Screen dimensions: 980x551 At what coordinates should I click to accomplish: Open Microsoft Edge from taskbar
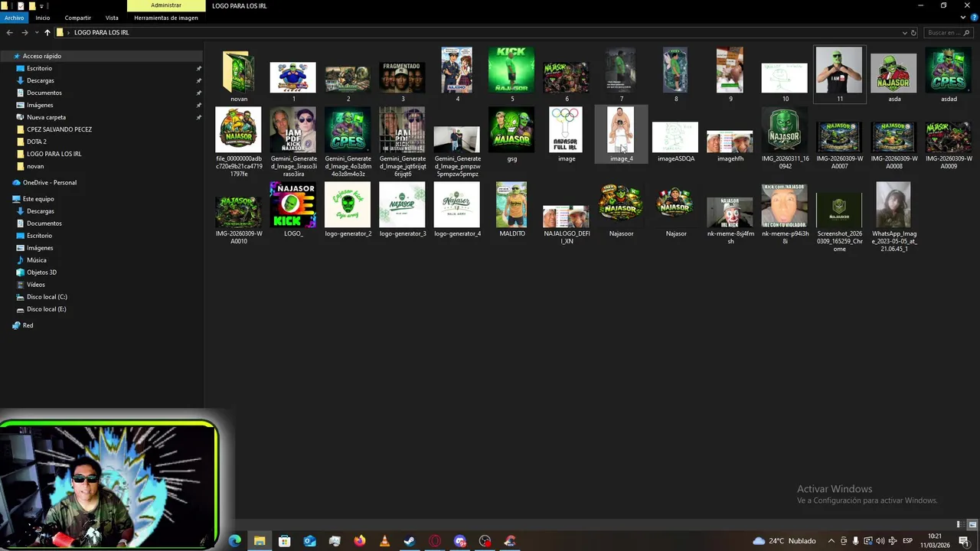[235, 541]
